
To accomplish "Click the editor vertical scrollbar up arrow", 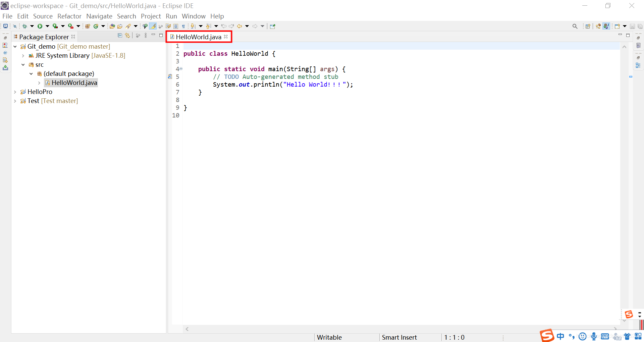I will tap(624, 47).
